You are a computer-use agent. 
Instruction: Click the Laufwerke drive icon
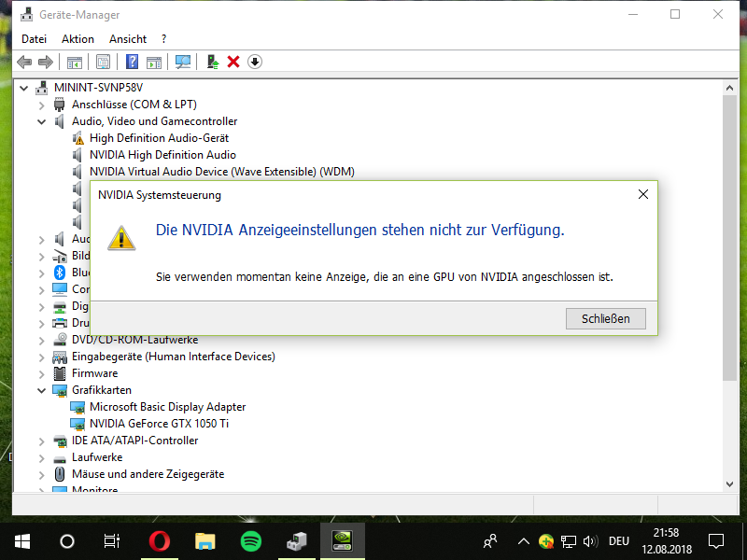coord(60,458)
